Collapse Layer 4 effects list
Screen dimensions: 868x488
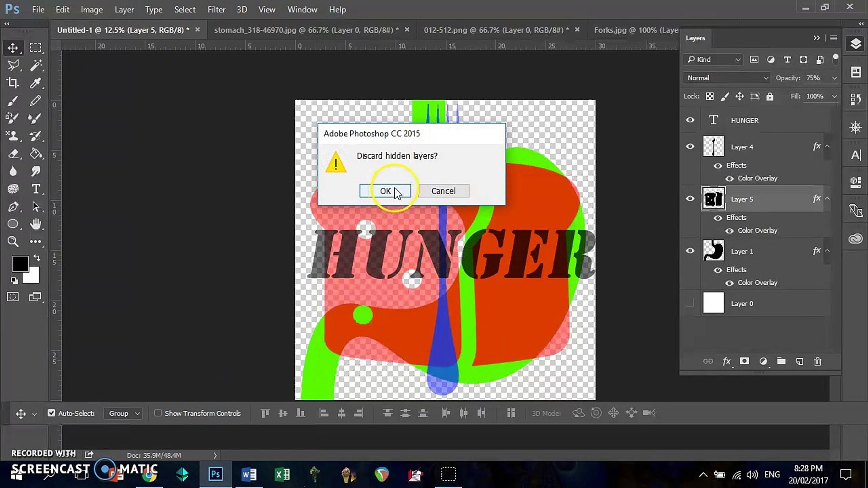(827, 146)
